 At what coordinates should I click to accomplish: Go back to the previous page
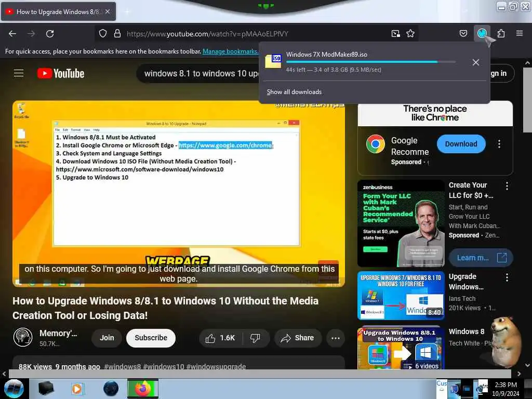pos(12,34)
